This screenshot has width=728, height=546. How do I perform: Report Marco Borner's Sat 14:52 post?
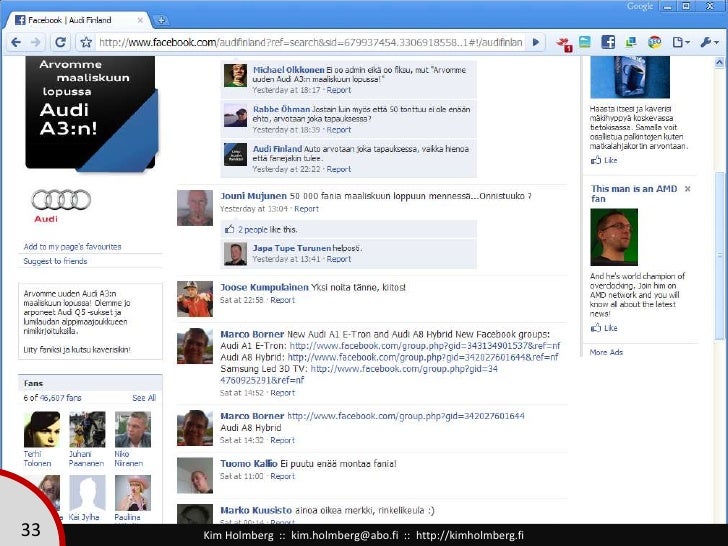(x=282, y=393)
